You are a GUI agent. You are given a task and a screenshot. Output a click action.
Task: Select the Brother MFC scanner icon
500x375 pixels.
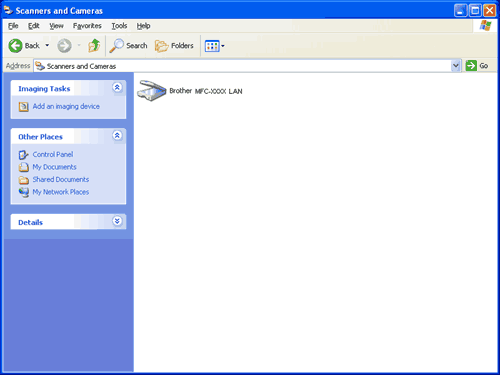pos(152,91)
